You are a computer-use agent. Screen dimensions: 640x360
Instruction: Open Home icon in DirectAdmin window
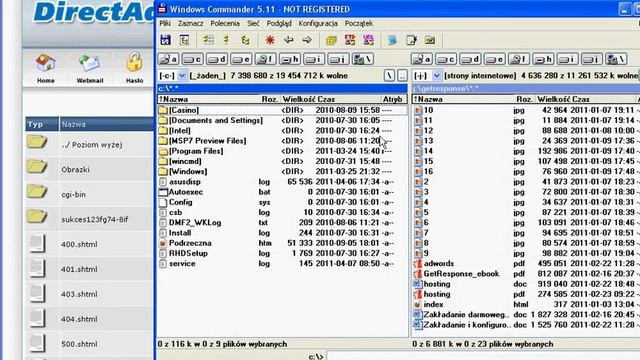[45, 64]
